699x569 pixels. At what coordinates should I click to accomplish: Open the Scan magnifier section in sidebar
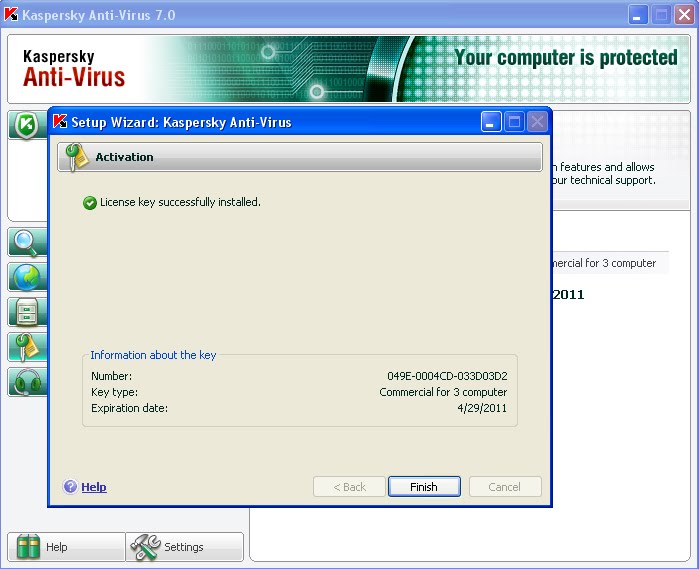coord(28,243)
